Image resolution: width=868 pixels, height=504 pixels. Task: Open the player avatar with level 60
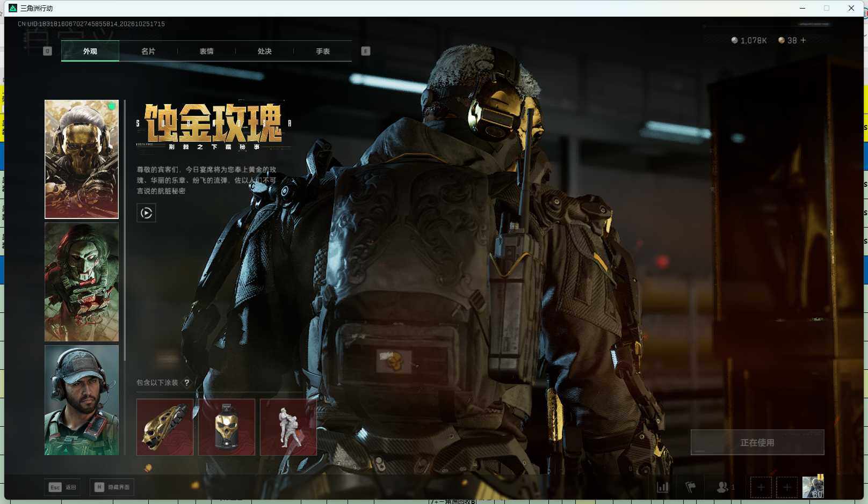813,487
